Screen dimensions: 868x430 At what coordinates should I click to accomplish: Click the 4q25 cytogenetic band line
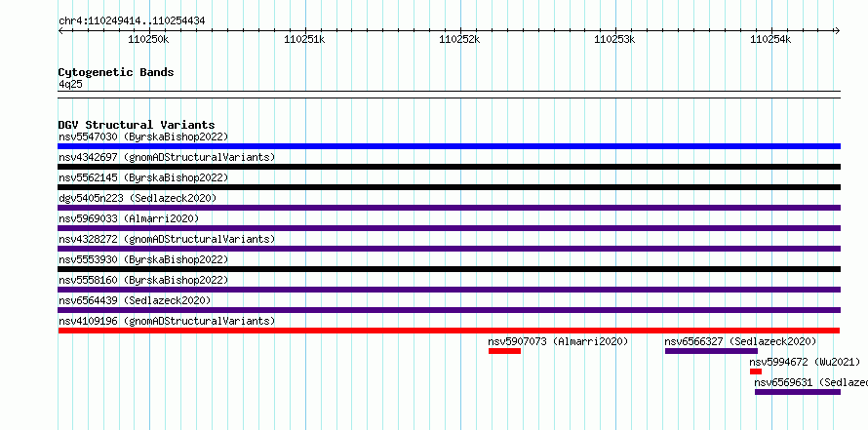[x=449, y=95]
